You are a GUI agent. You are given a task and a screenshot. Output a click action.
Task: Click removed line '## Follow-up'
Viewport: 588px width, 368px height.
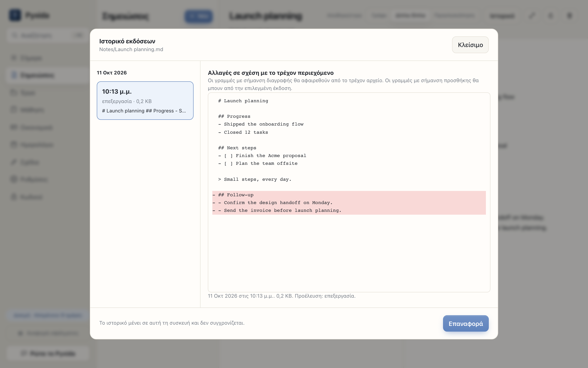[x=349, y=195]
